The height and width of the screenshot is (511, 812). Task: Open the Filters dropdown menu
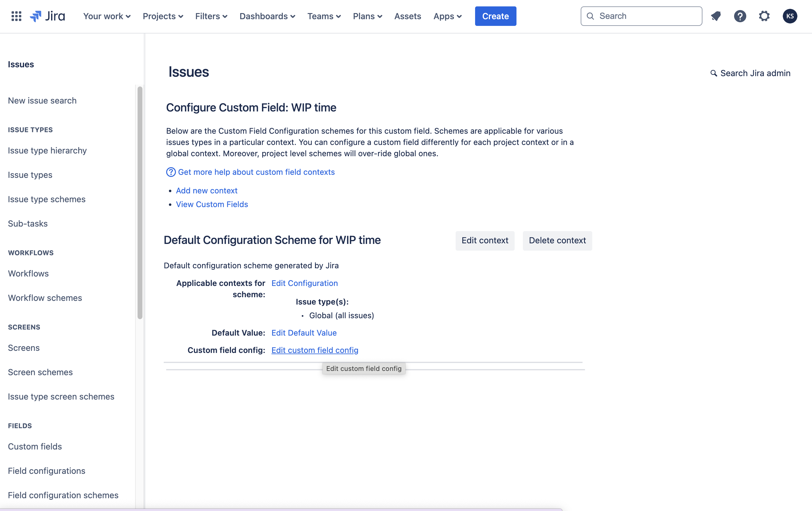pos(211,16)
